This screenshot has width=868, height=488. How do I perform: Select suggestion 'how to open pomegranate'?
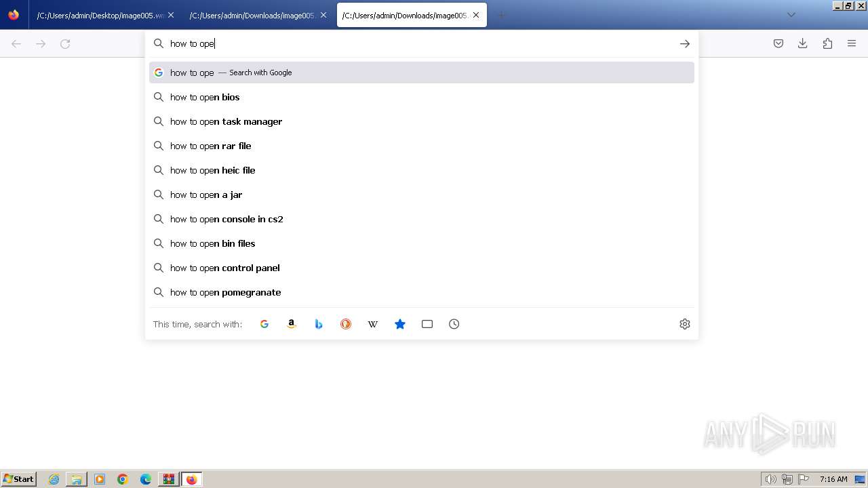click(x=422, y=292)
